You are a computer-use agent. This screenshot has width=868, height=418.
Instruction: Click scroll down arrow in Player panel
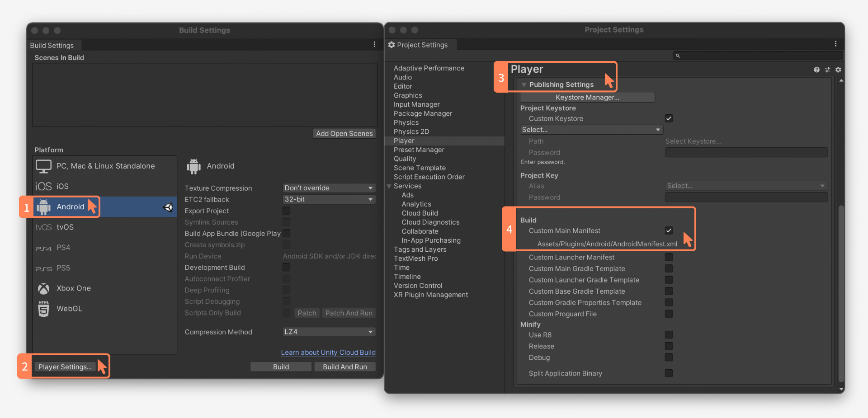[841, 389]
